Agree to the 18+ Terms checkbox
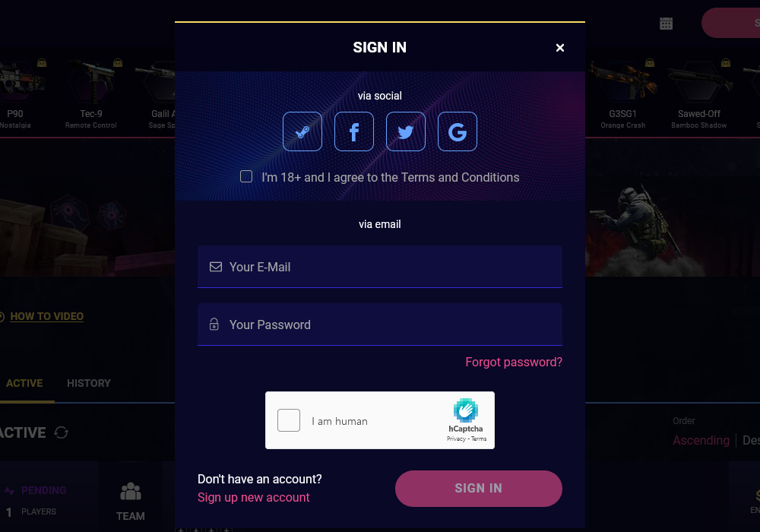Image resolution: width=760 pixels, height=532 pixels. (x=246, y=176)
